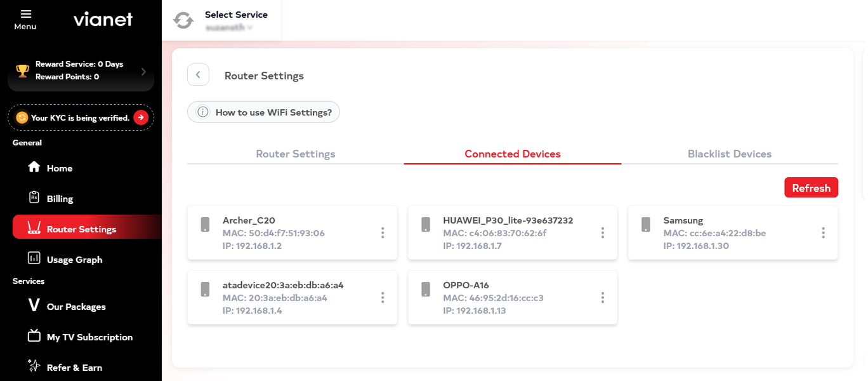The image size is (868, 381).
Task: Click the Reward trophy icon
Action: [x=22, y=70]
